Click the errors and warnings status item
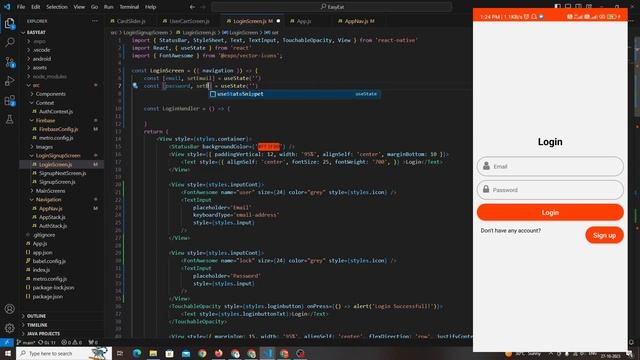This screenshot has width=640, height=360. (x=71, y=342)
